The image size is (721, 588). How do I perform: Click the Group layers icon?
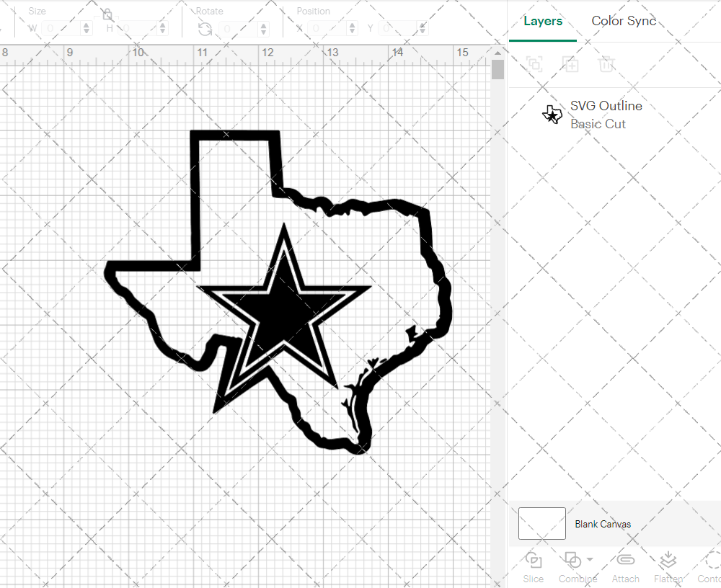[x=534, y=64]
